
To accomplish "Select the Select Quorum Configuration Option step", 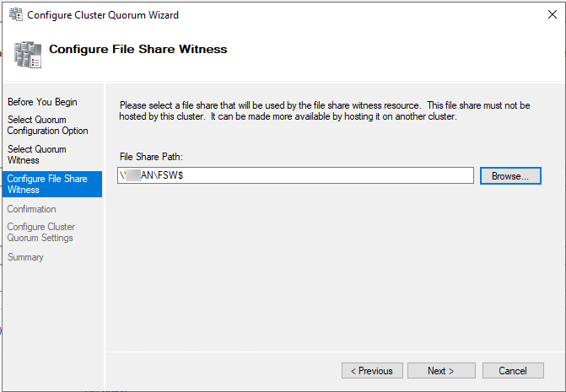I will tap(47, 125).
